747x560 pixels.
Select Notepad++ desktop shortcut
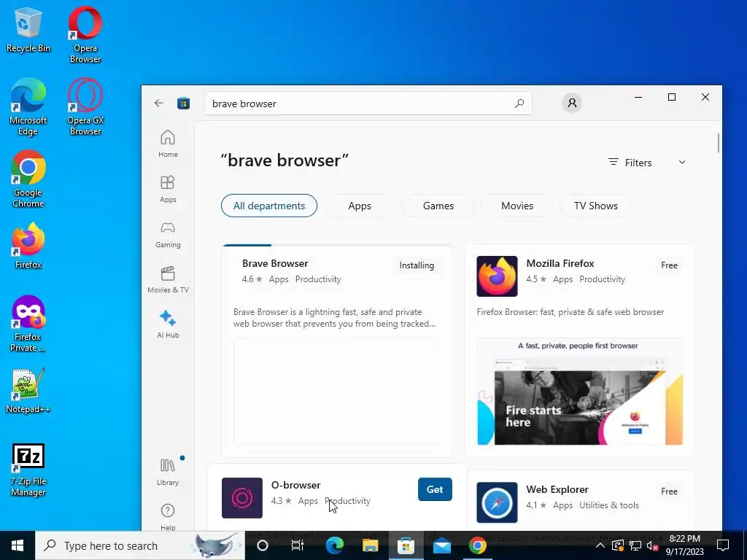point(28,391)
